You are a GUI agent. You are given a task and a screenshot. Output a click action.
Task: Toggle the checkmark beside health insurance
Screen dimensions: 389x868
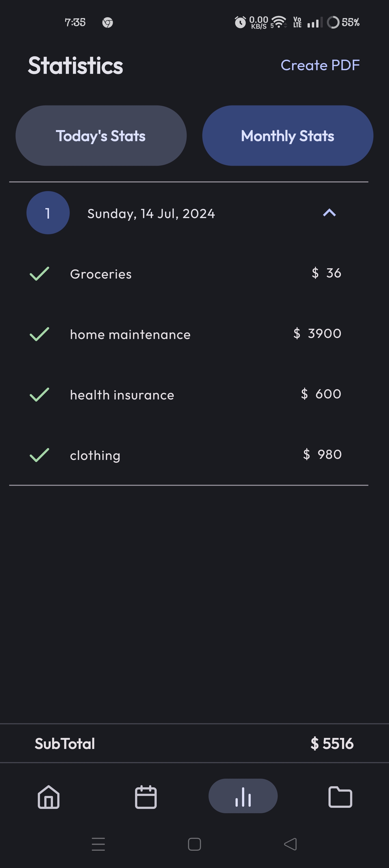click(x=39, y=395)
